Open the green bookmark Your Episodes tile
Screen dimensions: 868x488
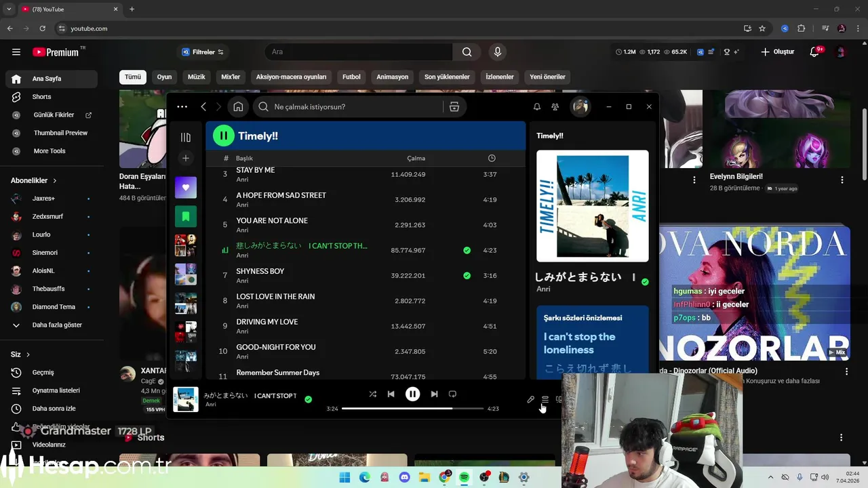tap(186, 216)
